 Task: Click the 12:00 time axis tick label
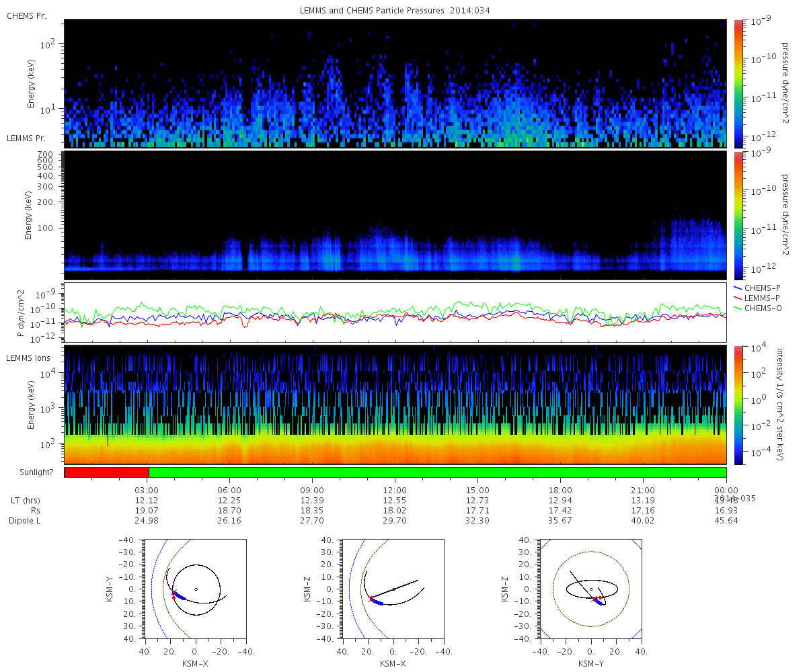click(395, 491)
